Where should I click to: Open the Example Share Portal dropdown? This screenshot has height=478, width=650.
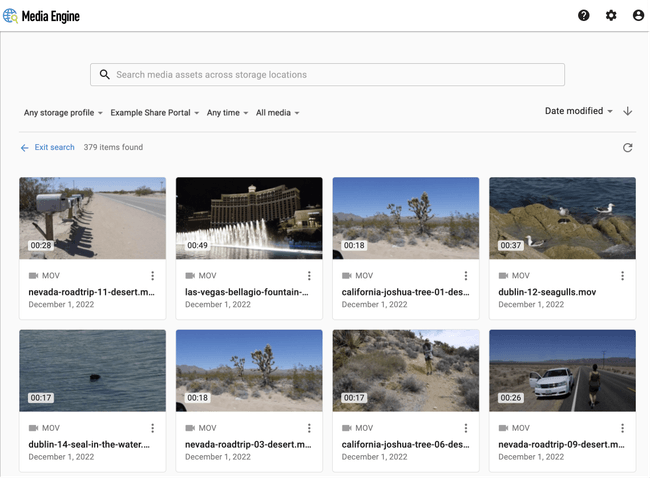tap(155, 113)
